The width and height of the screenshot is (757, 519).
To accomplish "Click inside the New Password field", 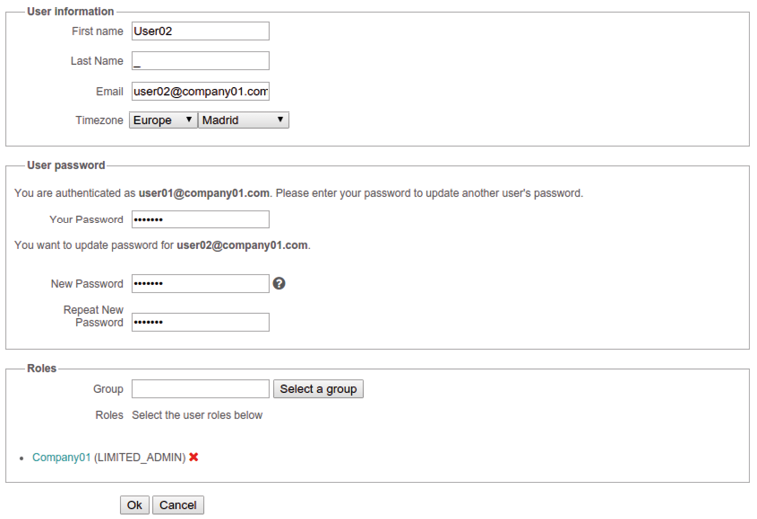I will pyautogui.click(x=200, y=283).
